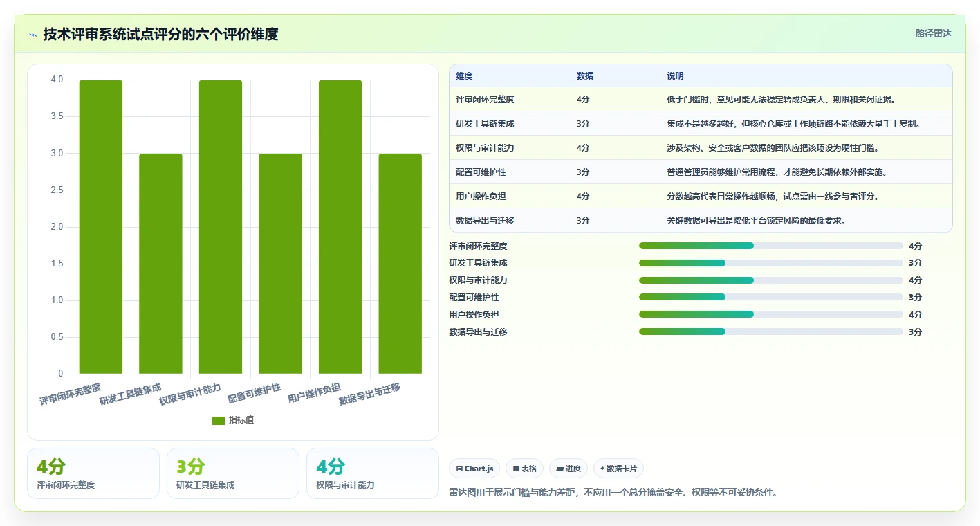Click description starting 普通管理员能够维护
The image size is (980, 526).
(x=777, y=172)
